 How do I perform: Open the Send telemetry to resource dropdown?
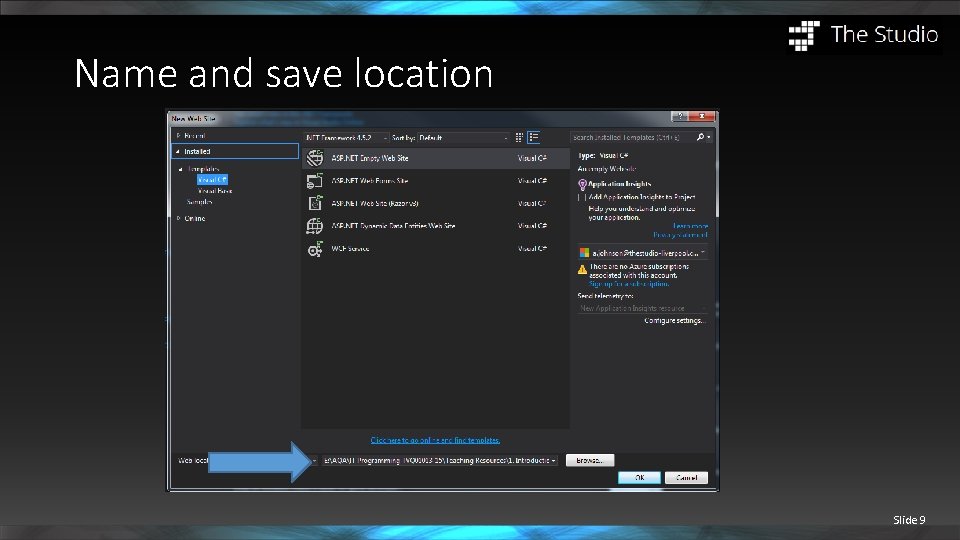point(642,308)
